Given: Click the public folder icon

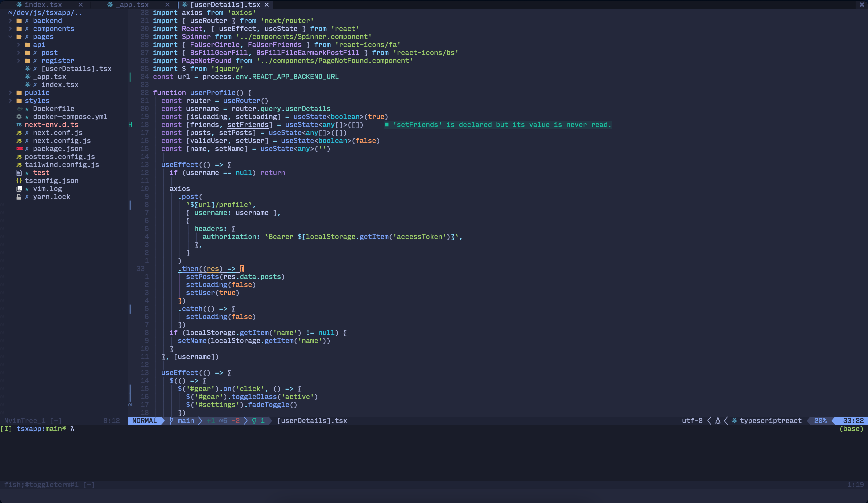Looking at the screenshot, I should coord(19,93).
